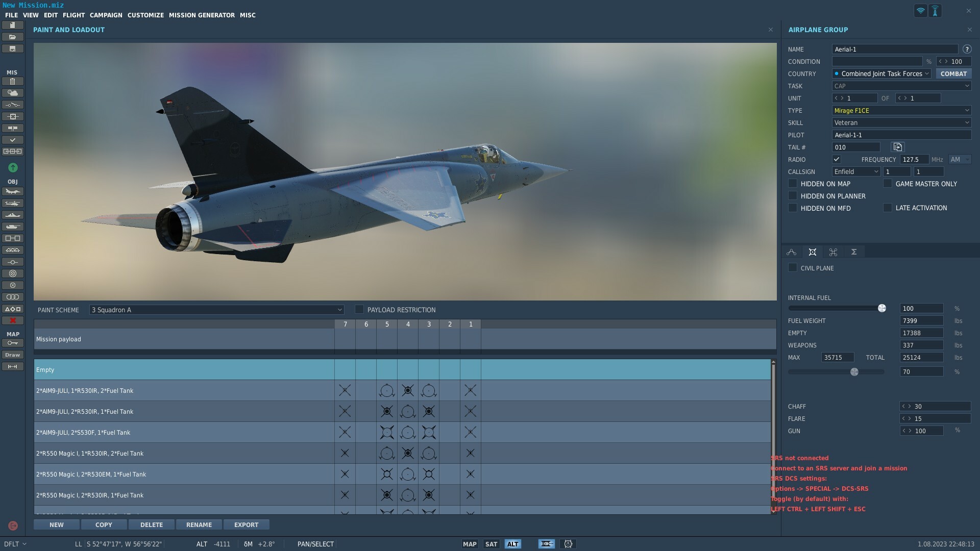This screenshot has width=980, height=551.
Task: Open the route waypoints tab icon
Action: pos(792,252)
